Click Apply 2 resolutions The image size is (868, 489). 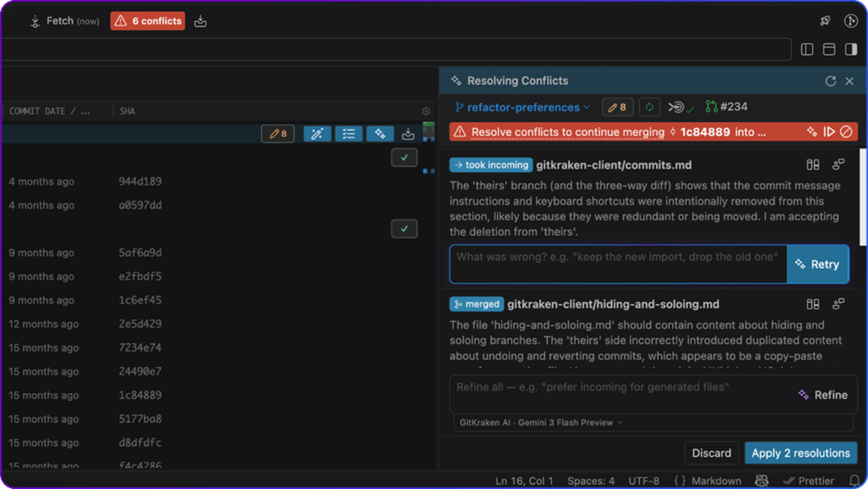tap(800, 453)
